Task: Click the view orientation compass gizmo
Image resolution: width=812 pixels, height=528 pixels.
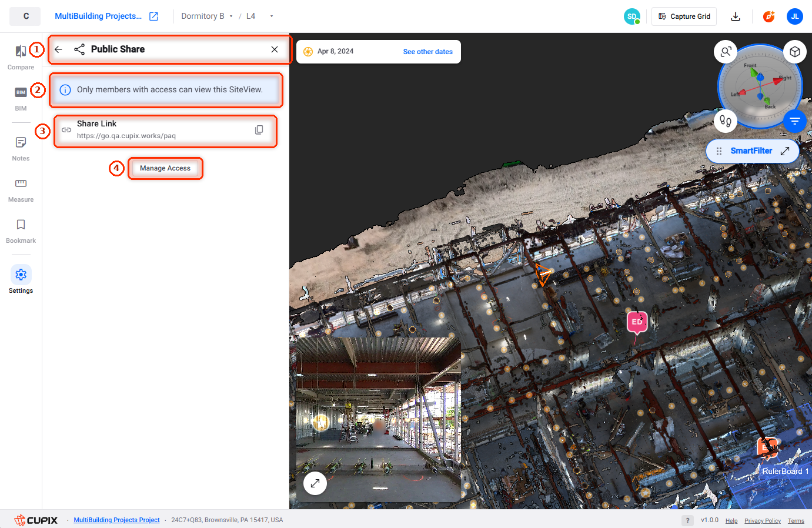Action: point(760,86)
